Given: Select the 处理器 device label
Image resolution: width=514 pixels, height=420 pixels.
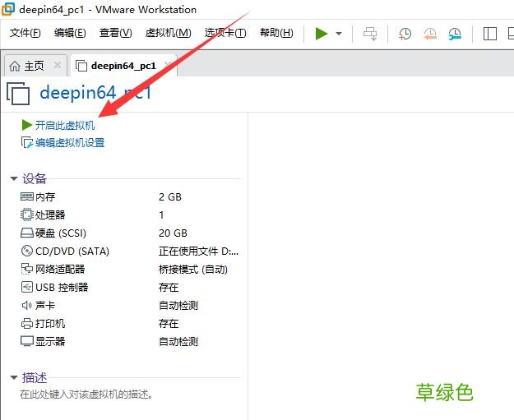Looking at the screenshot, I should (50, 215).
